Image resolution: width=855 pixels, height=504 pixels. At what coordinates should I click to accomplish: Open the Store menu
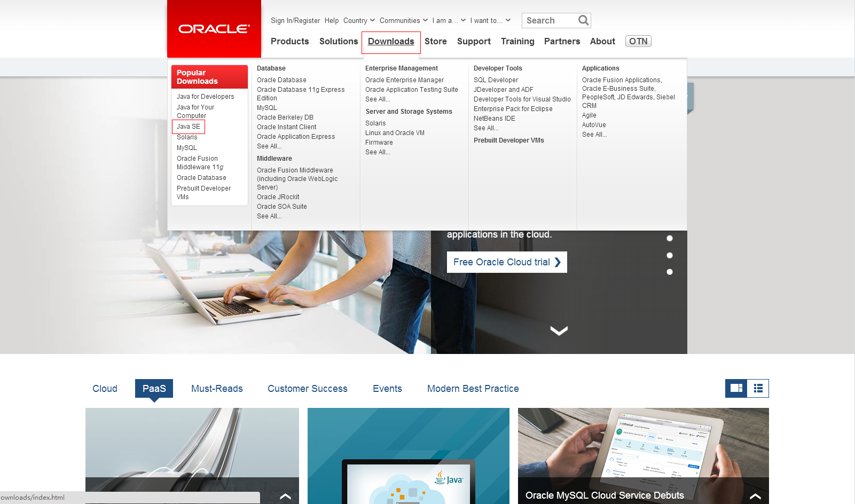[x=436, y=41]
